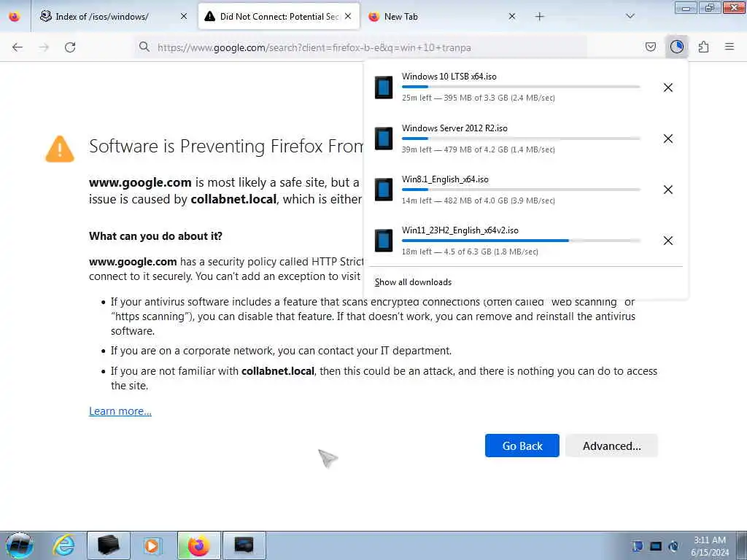Click the file icon of Windows Server 2012 R2.iso
The image size is (747, 560).
click(384, 139)
